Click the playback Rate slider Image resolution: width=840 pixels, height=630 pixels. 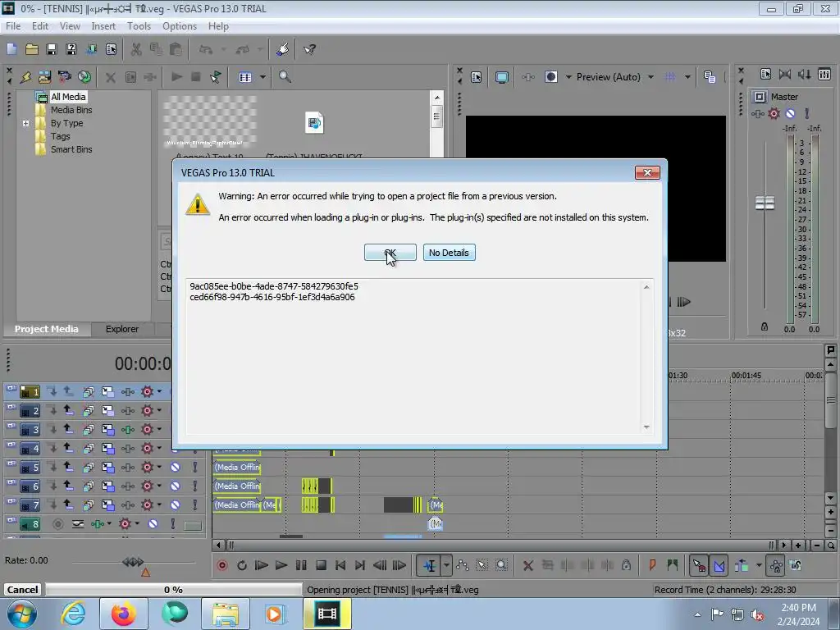coord(133,562)
